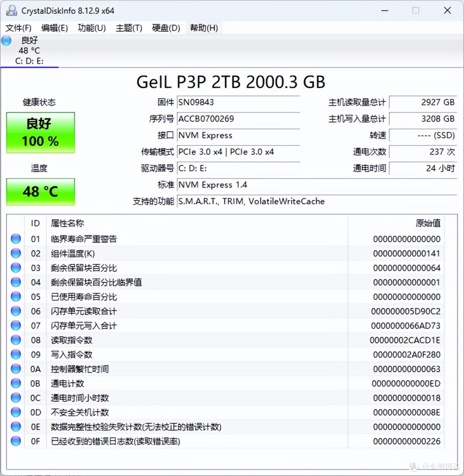Click the host reads value 2927 GB
This screenshot has height=476, width=464.
coord(423,102)
